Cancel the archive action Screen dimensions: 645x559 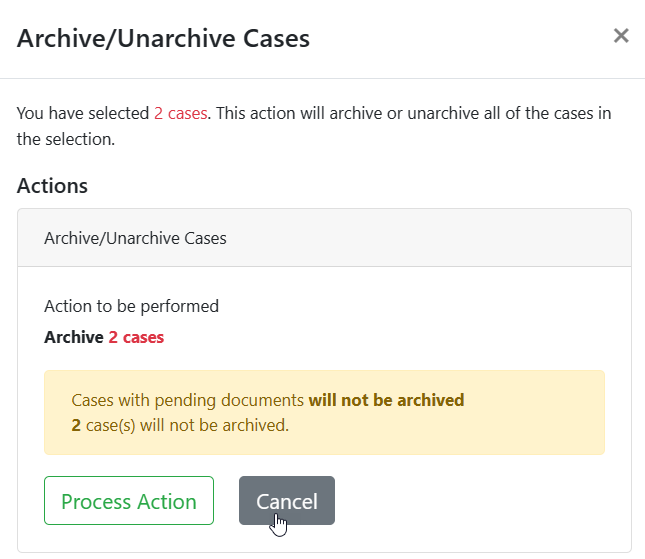(x=286, y=501)
